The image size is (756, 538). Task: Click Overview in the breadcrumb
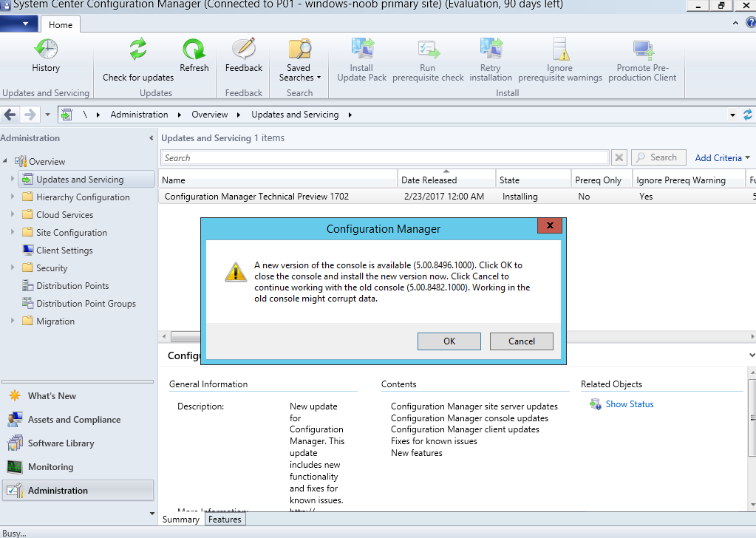[x=209, y=115]
